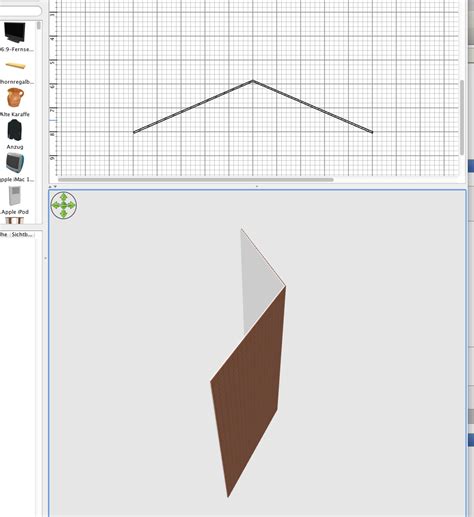Image resolution: width=474 pixels, height=517 pixels.
Task: Select the flat-screen TV furniture thumbnail
Action: pyautogui.click(x=15, y=32)
